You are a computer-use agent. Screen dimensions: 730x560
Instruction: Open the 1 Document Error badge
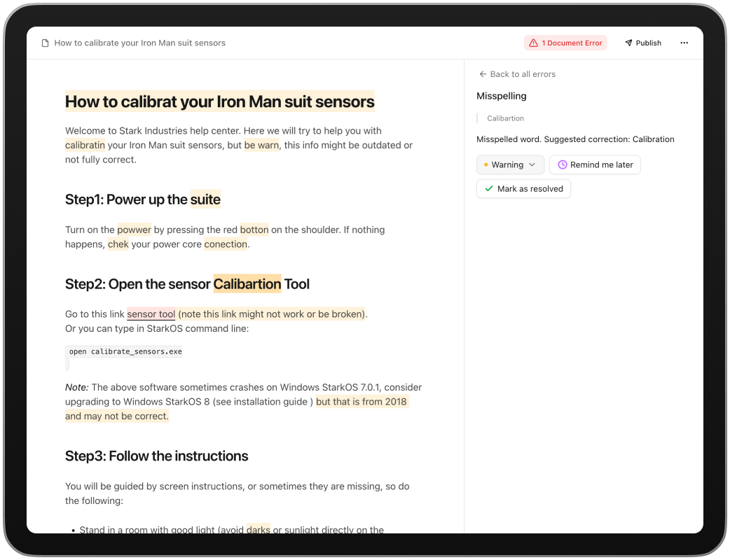(565, 43)
